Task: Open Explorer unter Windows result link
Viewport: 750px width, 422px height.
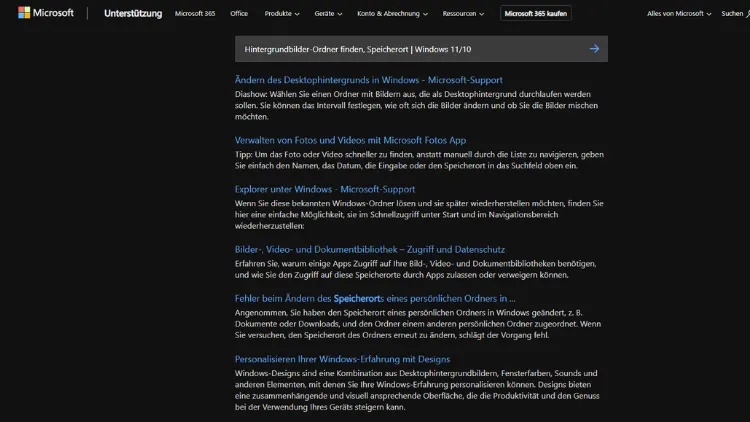Action: [325, 189]
